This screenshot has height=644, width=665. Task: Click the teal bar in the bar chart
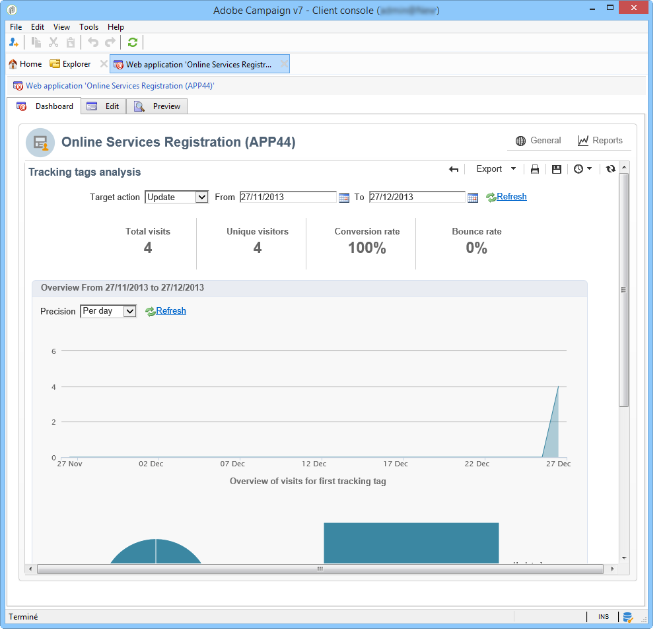point(411,543)
